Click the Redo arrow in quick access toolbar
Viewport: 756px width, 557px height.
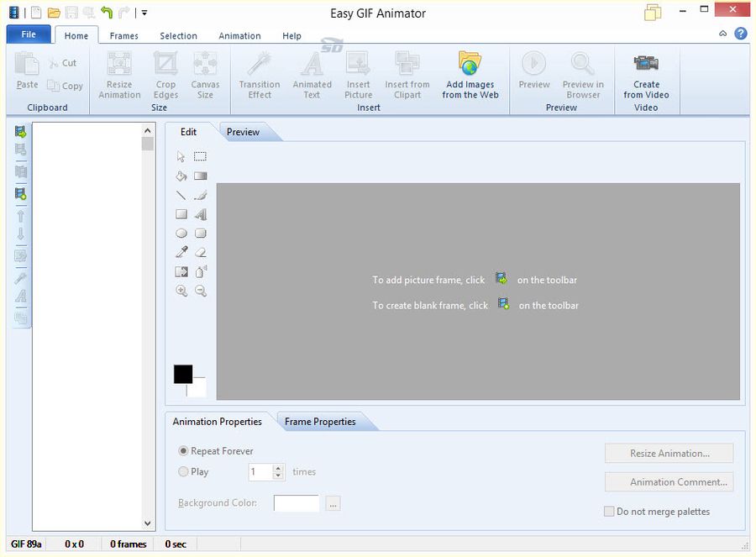(x=124, y=13)
